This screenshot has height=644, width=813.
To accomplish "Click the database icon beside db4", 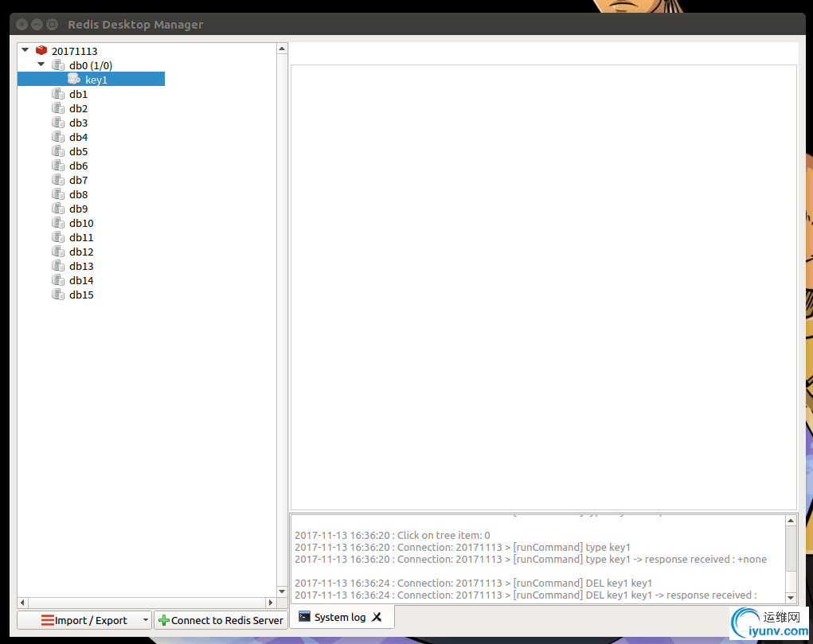I will [x=57, y=137].
